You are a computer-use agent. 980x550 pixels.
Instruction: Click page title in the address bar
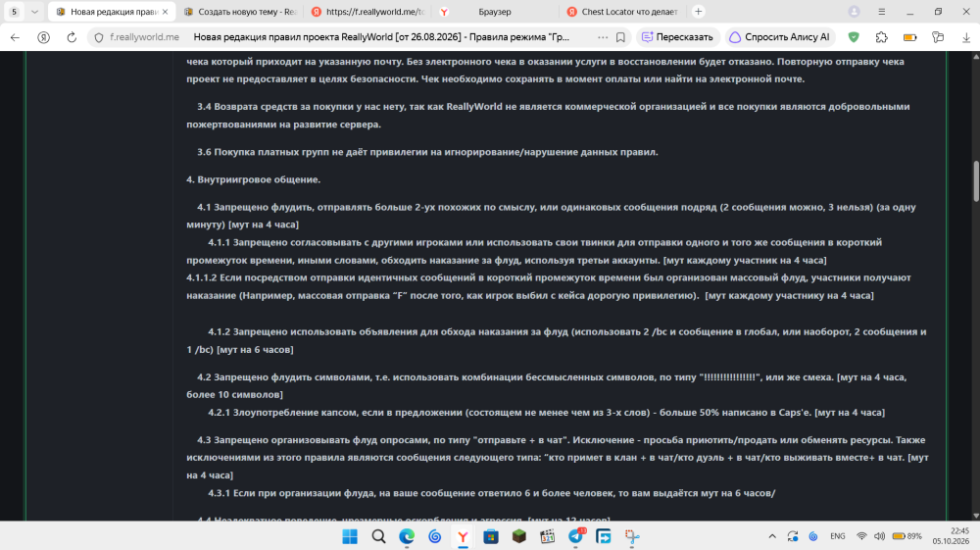[381, 37]
